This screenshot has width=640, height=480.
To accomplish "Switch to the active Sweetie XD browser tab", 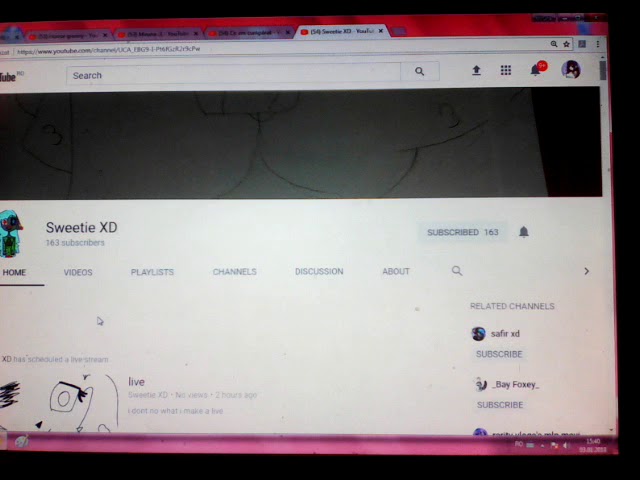I will (x=342, y=31).
